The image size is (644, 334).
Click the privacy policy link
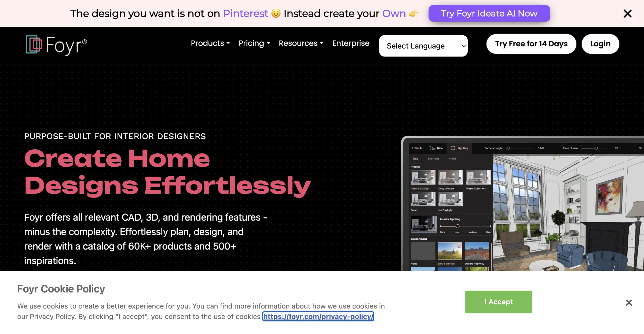(319, 317)
